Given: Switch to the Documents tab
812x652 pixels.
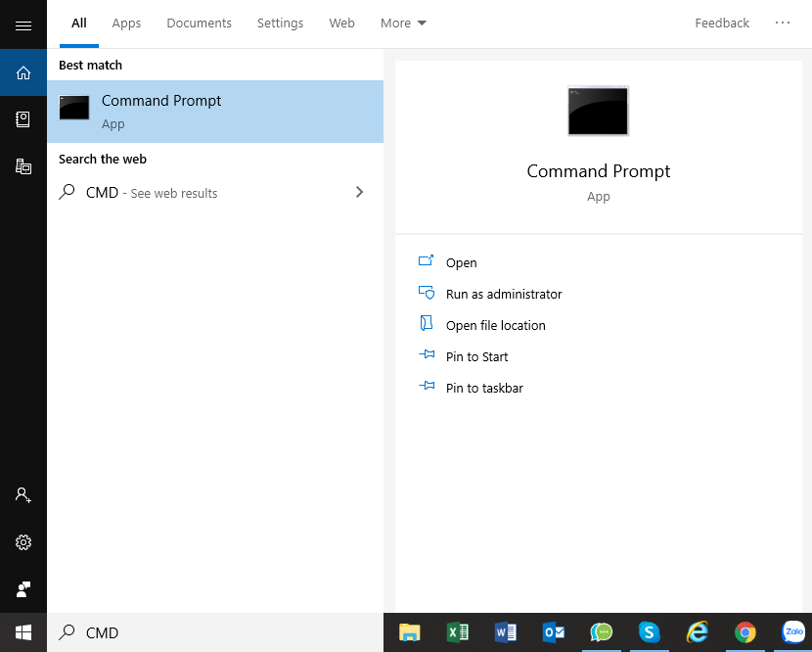Looking at the screenshot, I should pyautogui.click(x=199, y=23).
